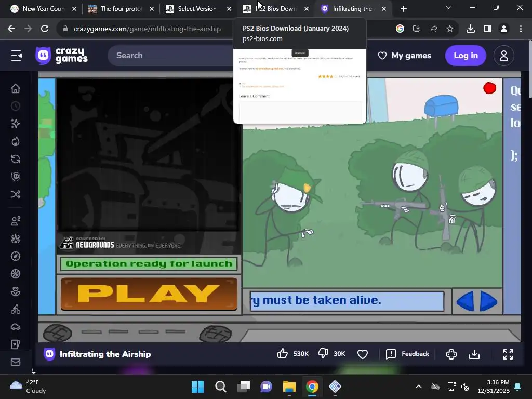This screenshot has width=532, height=399.
Task: Open the CrazyGames sidebar menu toggle
Action: click(16, 56)
